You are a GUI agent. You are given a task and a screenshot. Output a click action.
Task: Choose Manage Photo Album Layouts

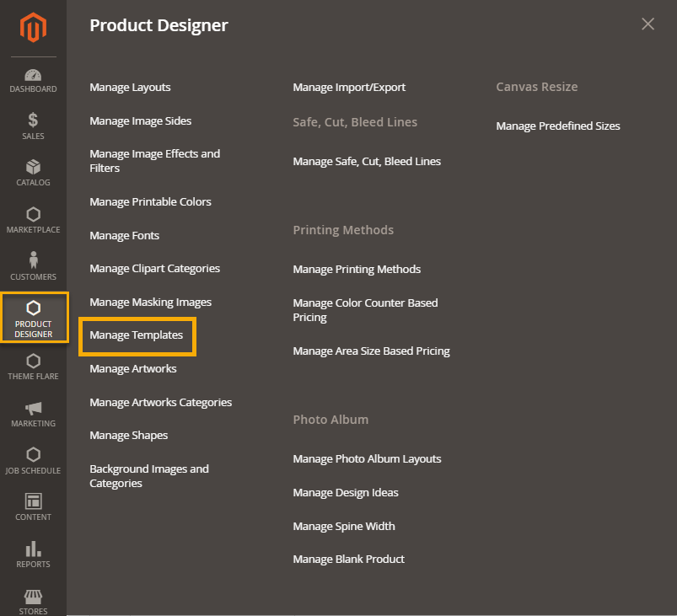tap(367, 459)
